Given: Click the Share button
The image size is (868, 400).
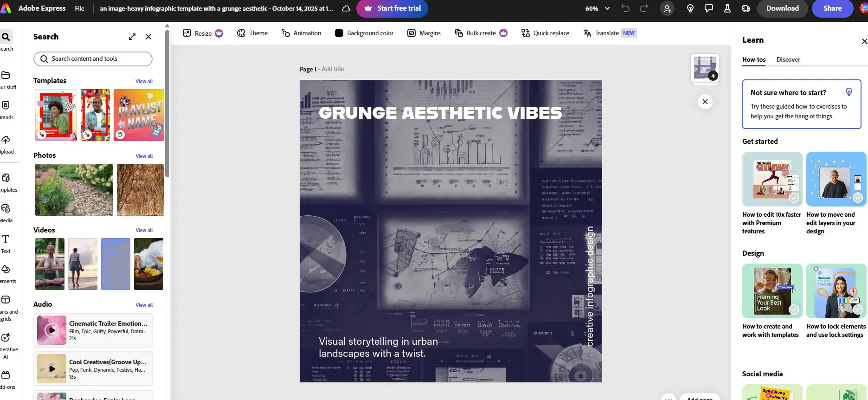Looking at the screenshot, I should (x=832, y=8).
